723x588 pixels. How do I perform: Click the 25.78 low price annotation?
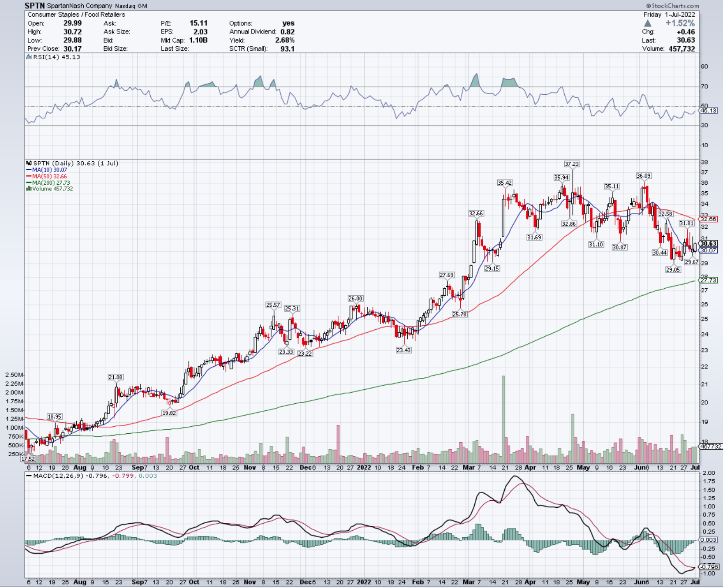coord(460,314)
